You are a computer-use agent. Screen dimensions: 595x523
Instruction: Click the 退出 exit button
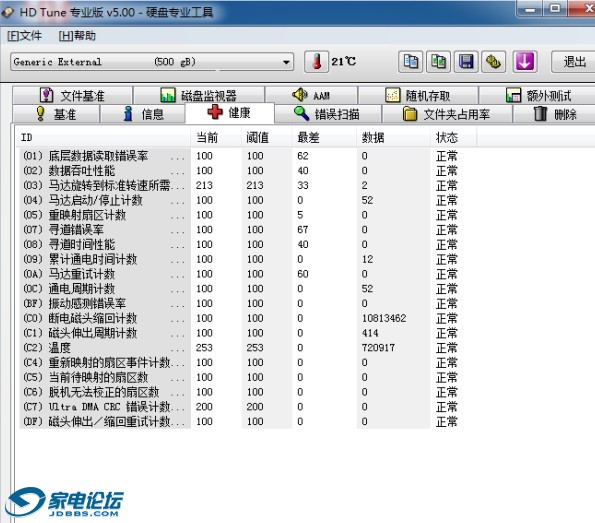[574, 61]
